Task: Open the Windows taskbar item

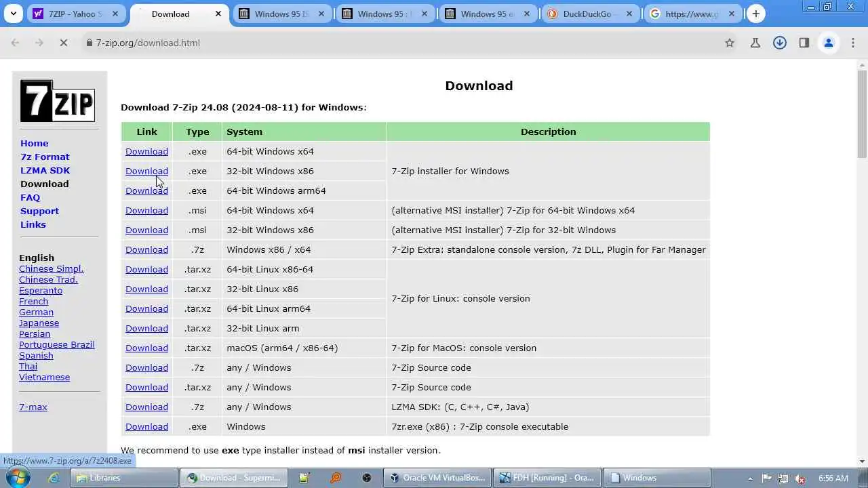Action: point(656,478)
